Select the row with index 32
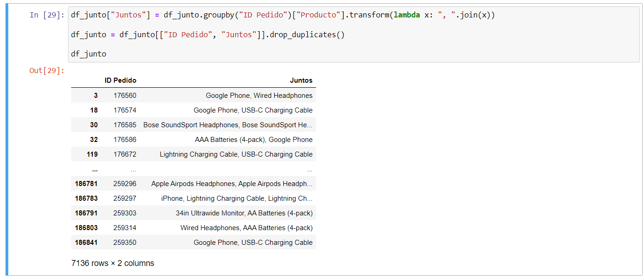 click(94, 140)
